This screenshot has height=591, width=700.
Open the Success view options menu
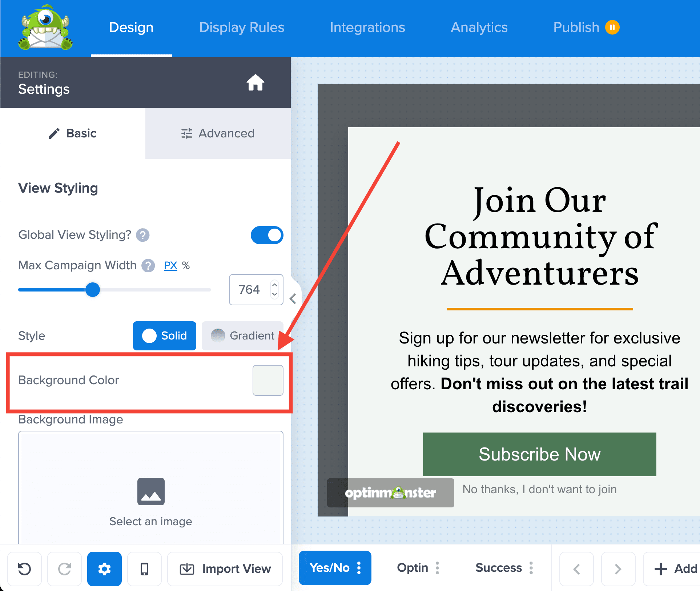531,568
